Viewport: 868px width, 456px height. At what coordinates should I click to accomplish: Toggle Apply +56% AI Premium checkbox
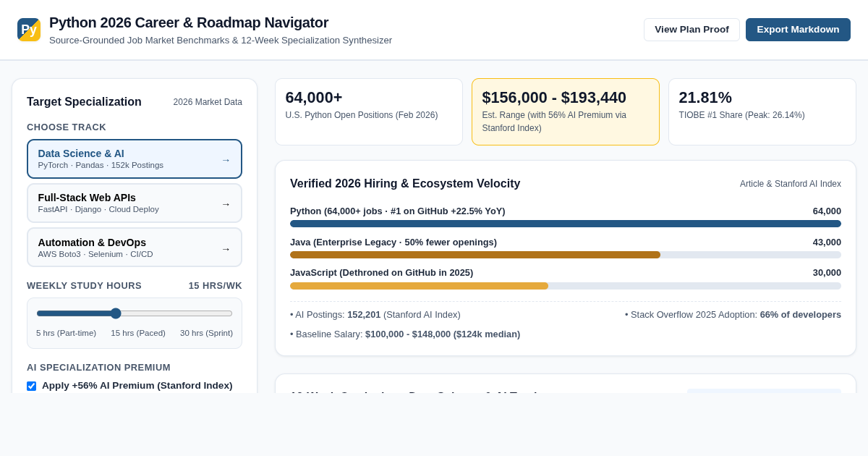(x=31, y=386)
